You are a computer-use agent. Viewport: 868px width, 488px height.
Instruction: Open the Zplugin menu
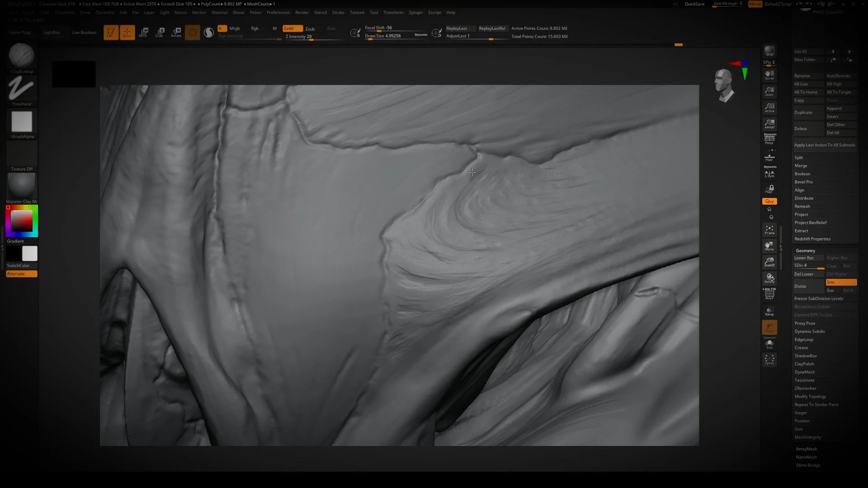tap(415, 13)
